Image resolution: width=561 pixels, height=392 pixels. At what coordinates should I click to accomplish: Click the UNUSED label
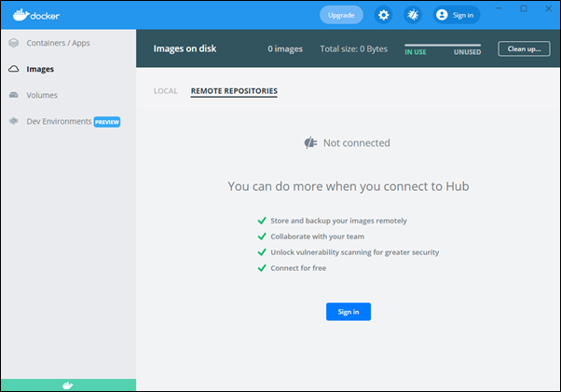click(x=467, y=52)
